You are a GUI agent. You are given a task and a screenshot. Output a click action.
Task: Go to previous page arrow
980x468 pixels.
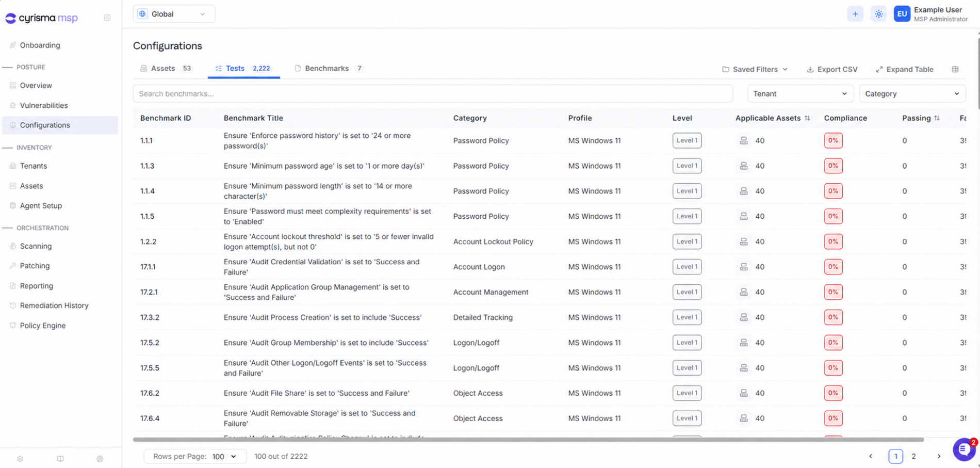pos(871,456)
